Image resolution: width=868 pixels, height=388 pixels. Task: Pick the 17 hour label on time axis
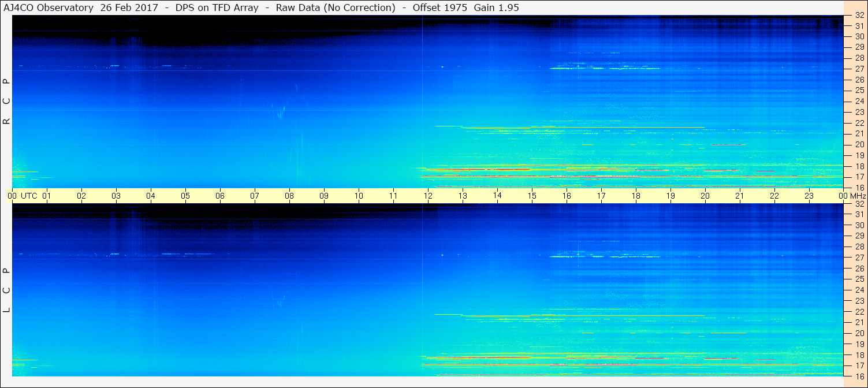[x=601, y=196]
